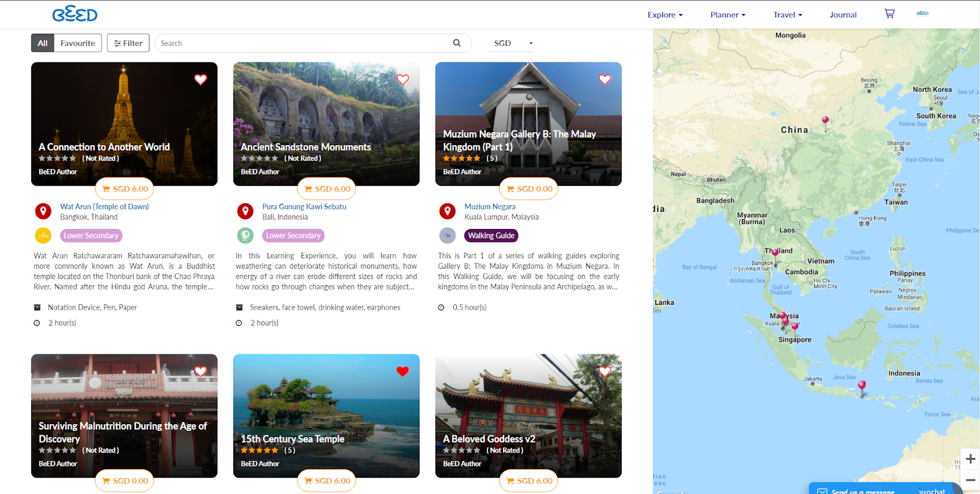Add Wat Arun experience for SGD 6.00
Image resolution: width=980 pixels, height=494 pixels.
[124, 189]
